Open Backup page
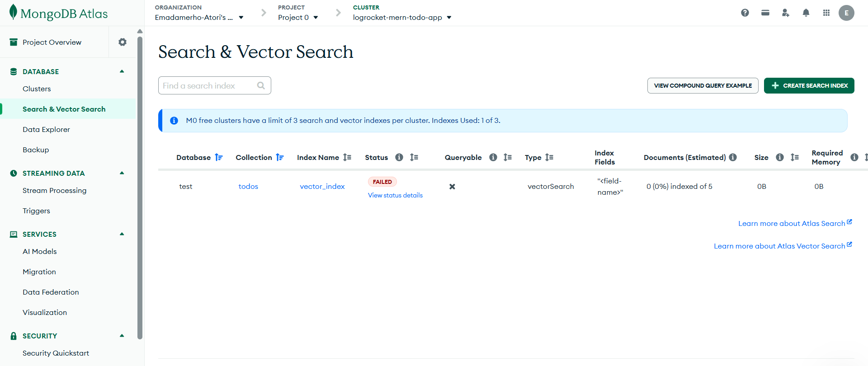 pos(36,150)
